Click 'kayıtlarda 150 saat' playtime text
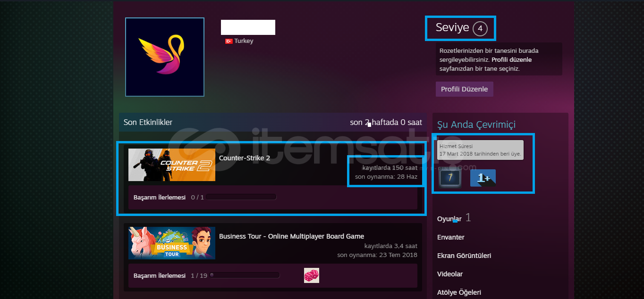The height and width of the screenshot is (299, 644). point(390,168)
